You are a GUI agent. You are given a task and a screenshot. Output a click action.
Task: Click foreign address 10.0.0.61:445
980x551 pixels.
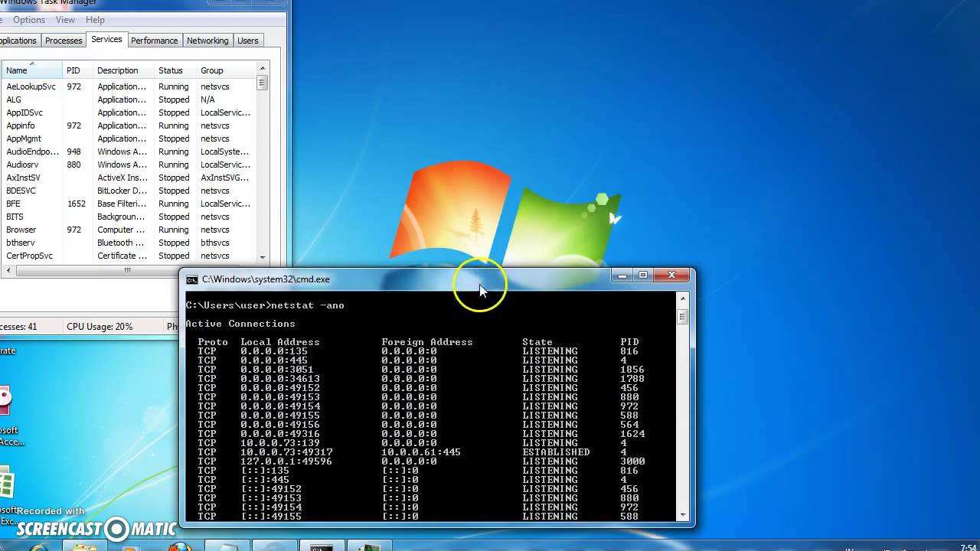point(421,452)
